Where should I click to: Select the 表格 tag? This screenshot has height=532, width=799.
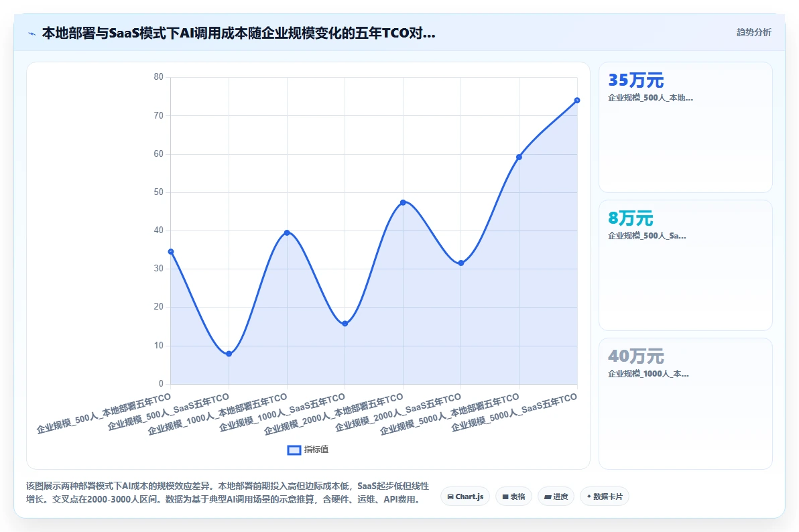tap(513, 496)
